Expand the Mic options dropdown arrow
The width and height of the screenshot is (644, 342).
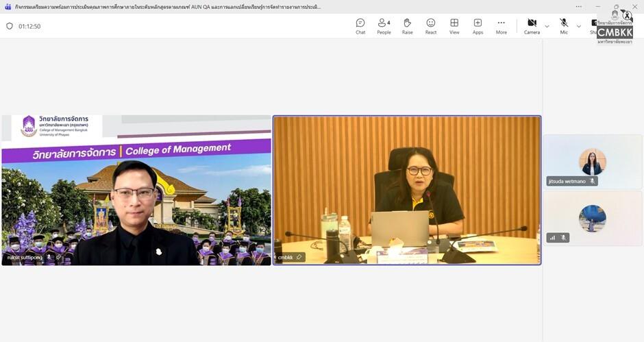(x=579, y=26)
